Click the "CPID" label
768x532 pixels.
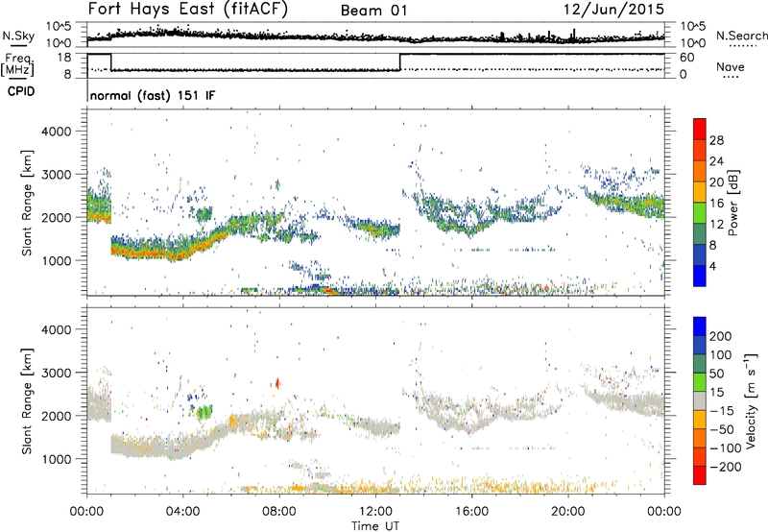tap(21, 91)
